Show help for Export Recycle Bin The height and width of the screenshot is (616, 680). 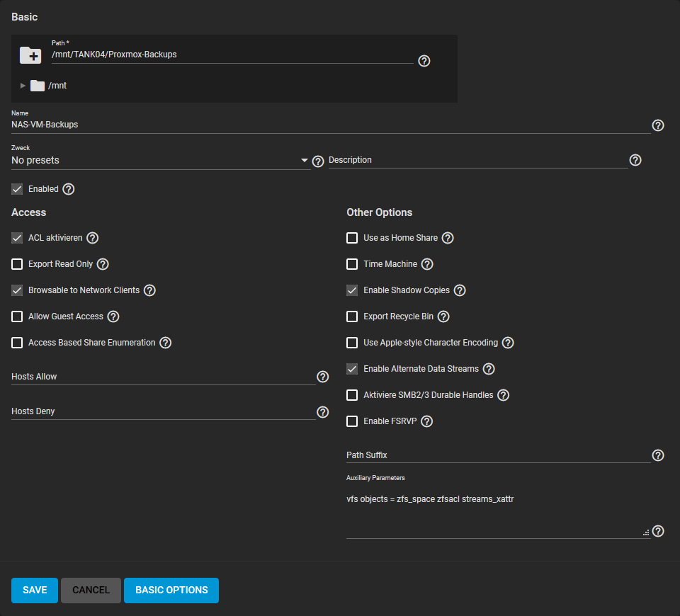(443, 316)
